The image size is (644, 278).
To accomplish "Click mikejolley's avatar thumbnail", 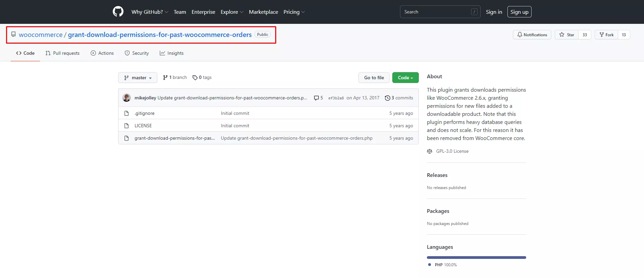I will 127,98.
